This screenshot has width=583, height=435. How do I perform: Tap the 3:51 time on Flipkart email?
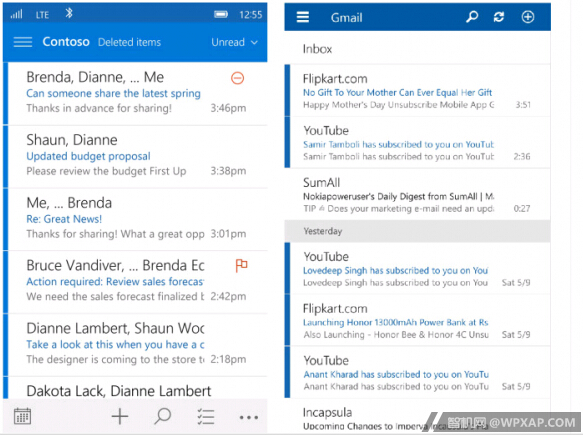pyautogui.click(x=523, y=105)
